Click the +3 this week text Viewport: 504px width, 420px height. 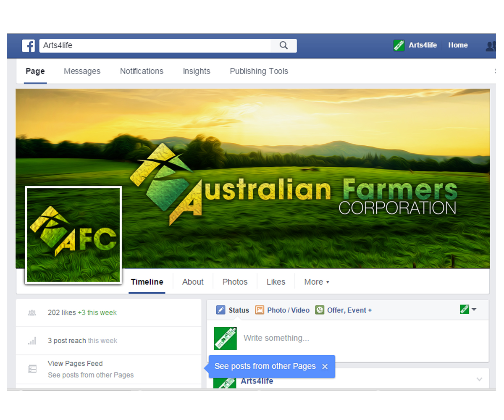97,312
